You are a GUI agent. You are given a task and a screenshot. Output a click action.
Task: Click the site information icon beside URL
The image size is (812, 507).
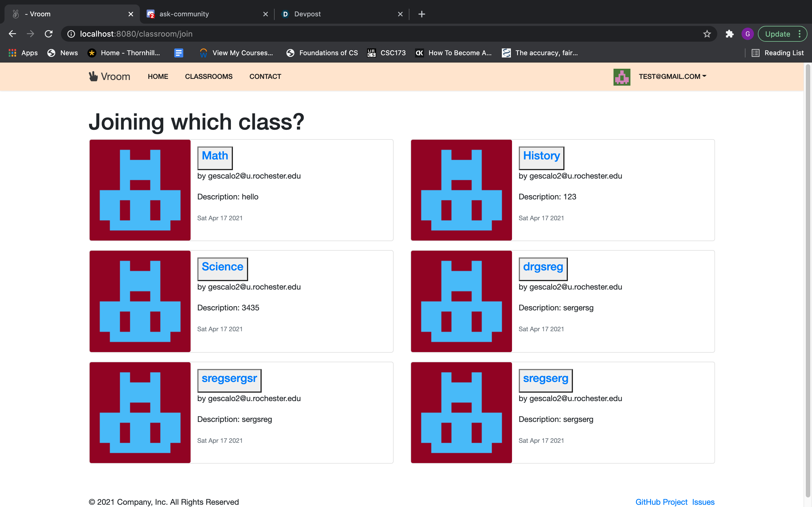click(71, 34)
